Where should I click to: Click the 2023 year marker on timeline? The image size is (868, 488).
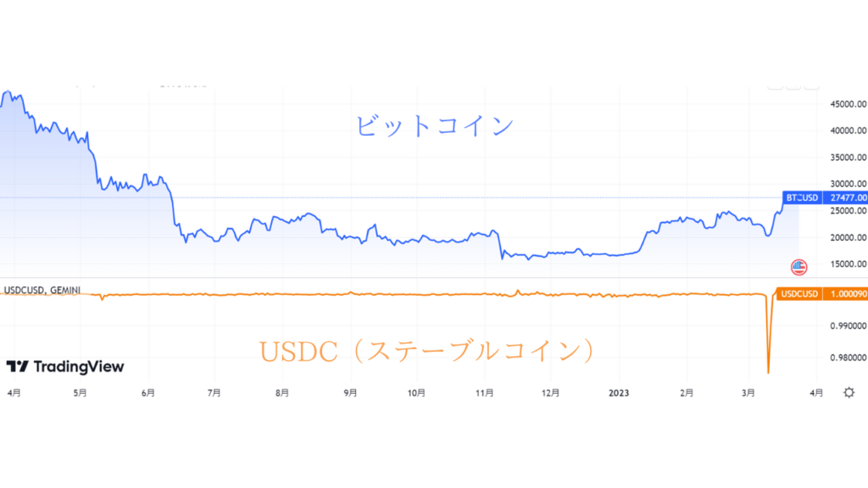click(x=619, y=393)
